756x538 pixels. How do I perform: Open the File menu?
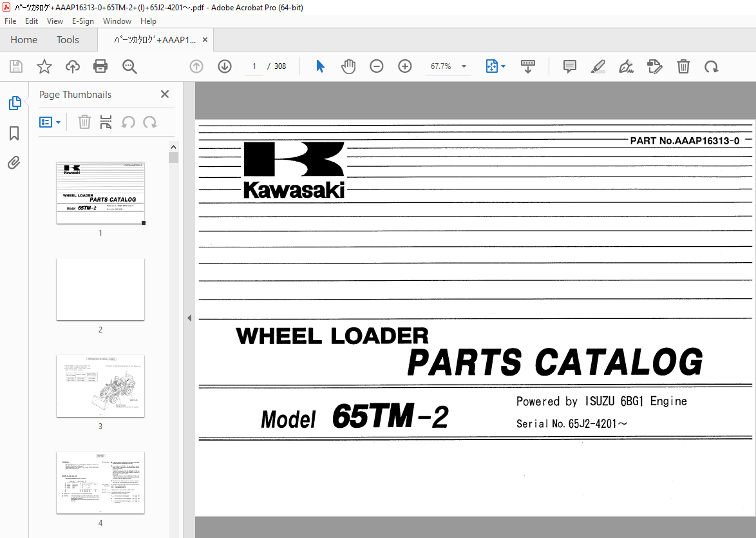10,21
